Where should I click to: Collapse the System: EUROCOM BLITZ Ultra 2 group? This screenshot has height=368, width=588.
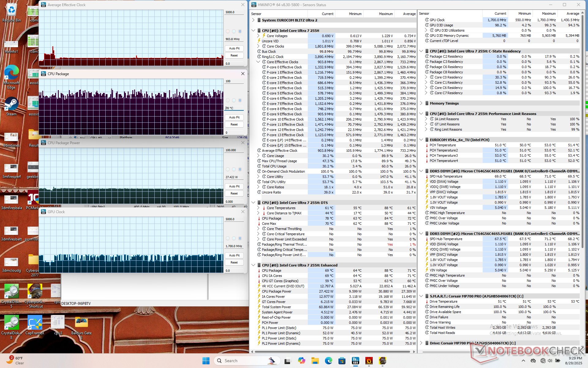tap(253, 20)
